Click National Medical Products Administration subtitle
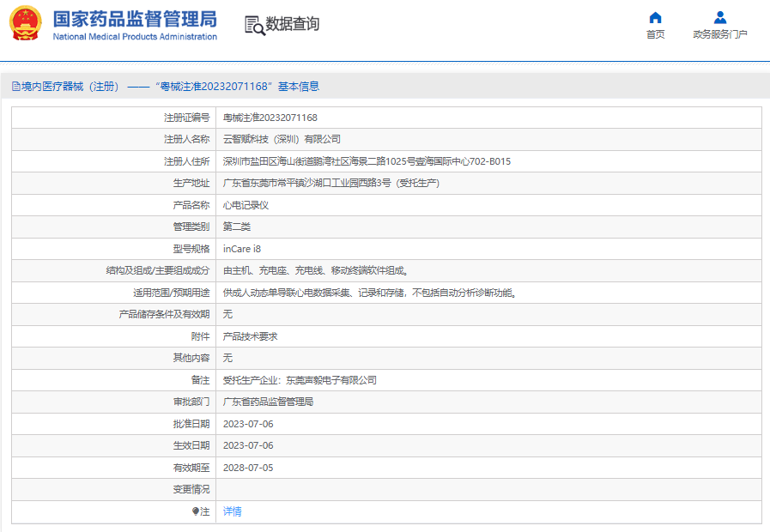The width and height of the screenshot is (770, 532). pos(135,37)
